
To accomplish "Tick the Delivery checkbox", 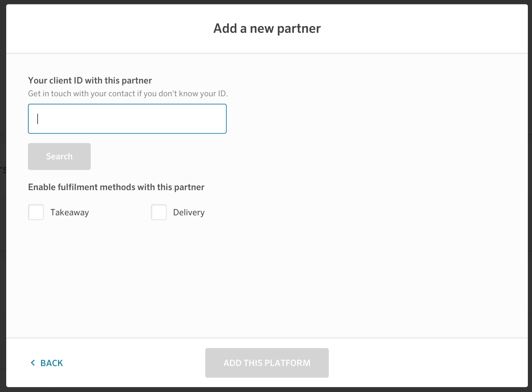I will (159, 212).
